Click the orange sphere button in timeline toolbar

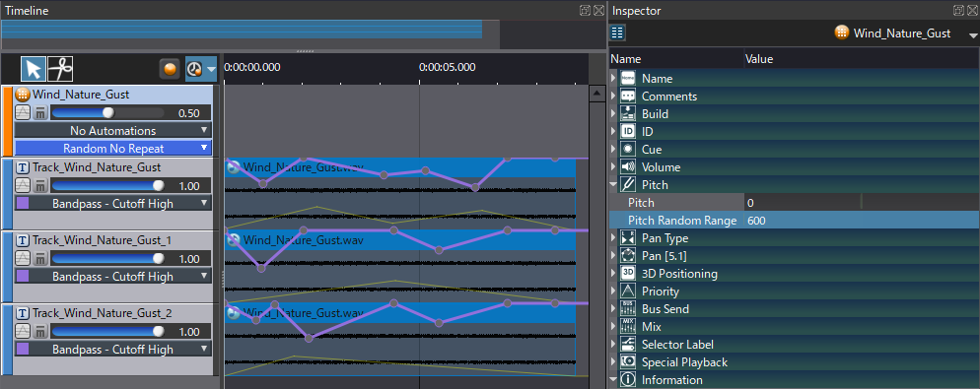170,69
